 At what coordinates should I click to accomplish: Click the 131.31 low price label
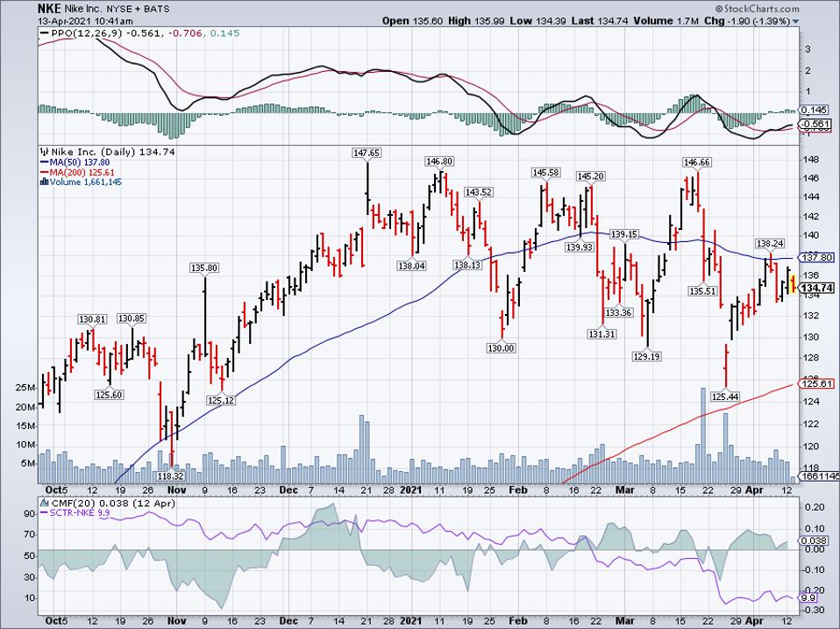tap(602, 333)
